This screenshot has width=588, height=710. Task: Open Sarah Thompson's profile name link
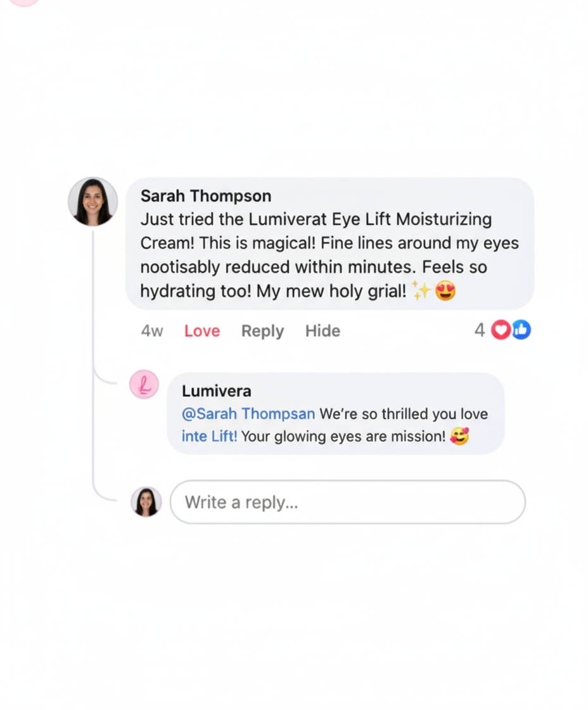[206, 196]
